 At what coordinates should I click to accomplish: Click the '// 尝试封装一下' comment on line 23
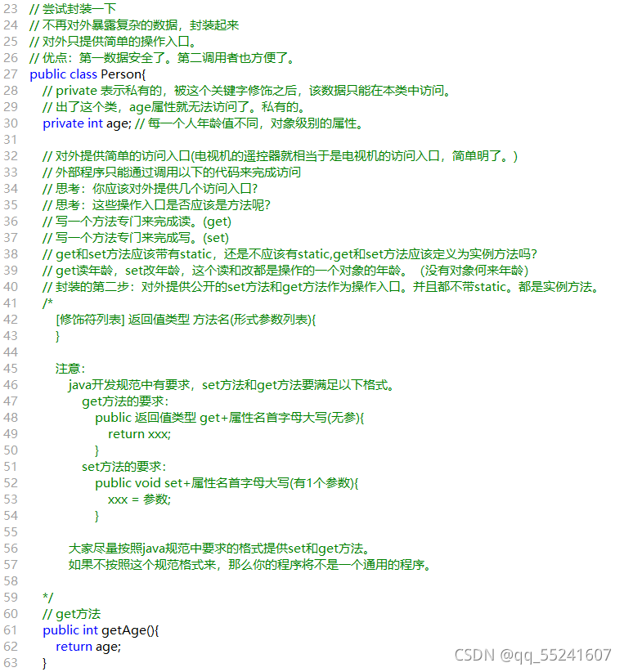click(73, 8)
